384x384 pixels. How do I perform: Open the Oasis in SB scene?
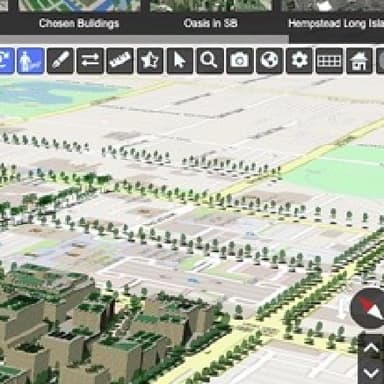[x=211, y=17]
